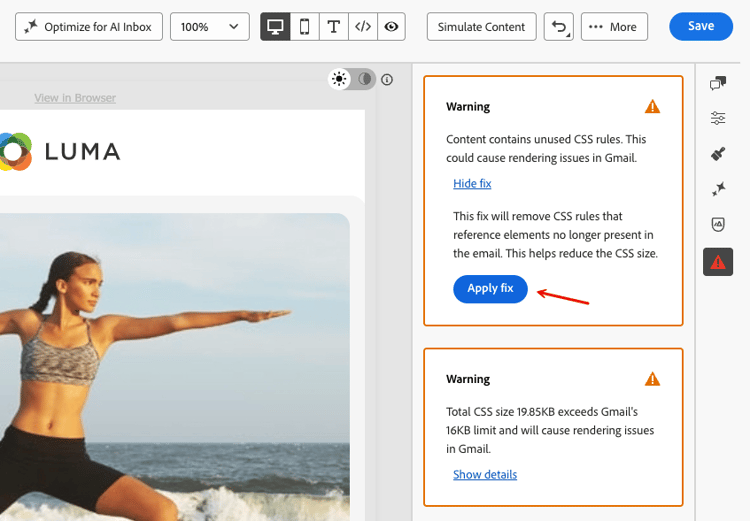
Task: Open the 100% zoom dropdown
Action: 210,27
